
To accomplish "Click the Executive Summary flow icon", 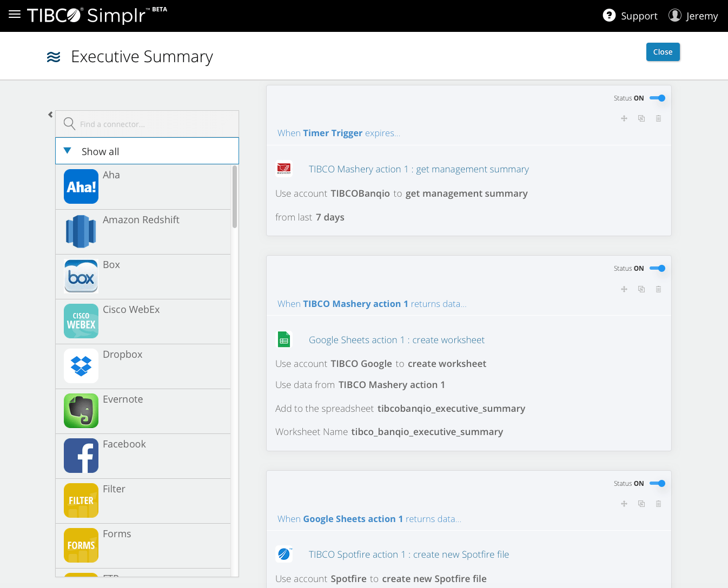I will [x=54, y=57].
